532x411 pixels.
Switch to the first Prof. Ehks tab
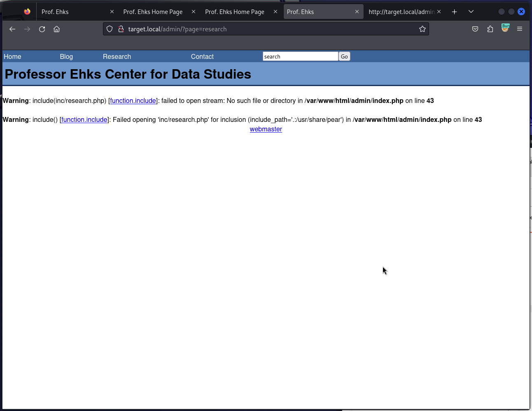pos(55,12)
